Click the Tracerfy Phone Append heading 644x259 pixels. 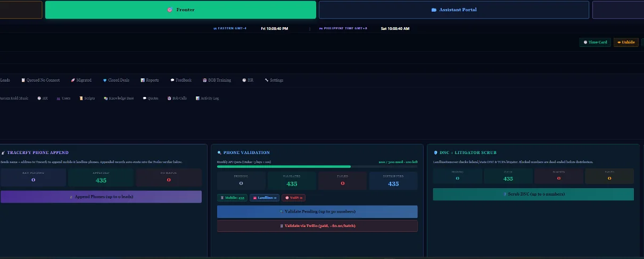(38, 152)
